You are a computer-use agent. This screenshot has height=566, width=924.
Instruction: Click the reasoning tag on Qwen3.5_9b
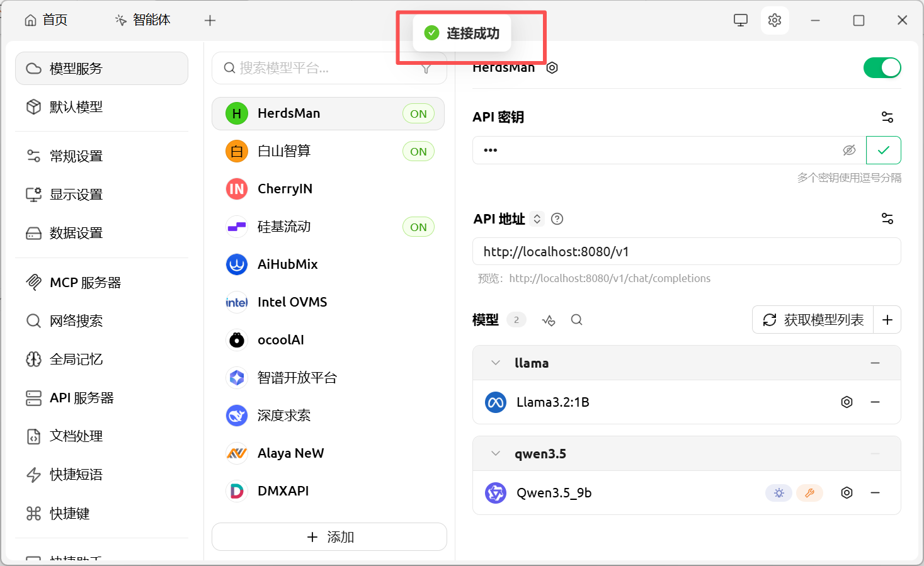pyautogui.click(x=779, y=493)
